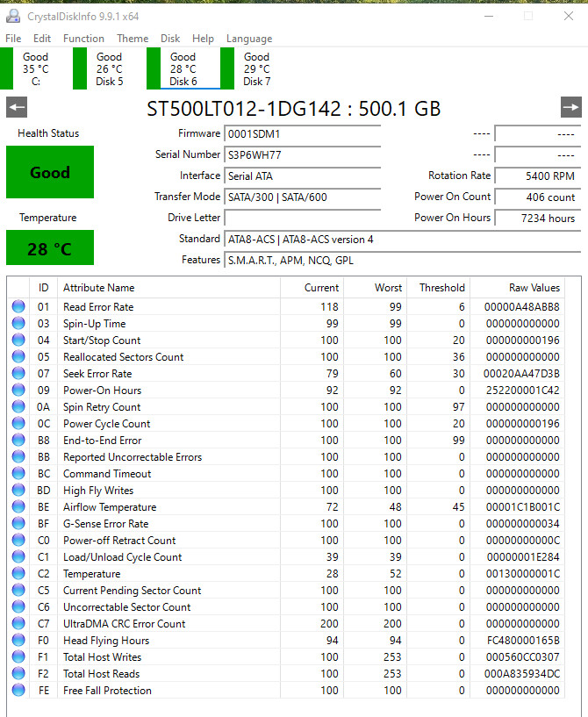Open the Edit menu
This screenshot has height=717, width=588.
(x=42, y=39)
